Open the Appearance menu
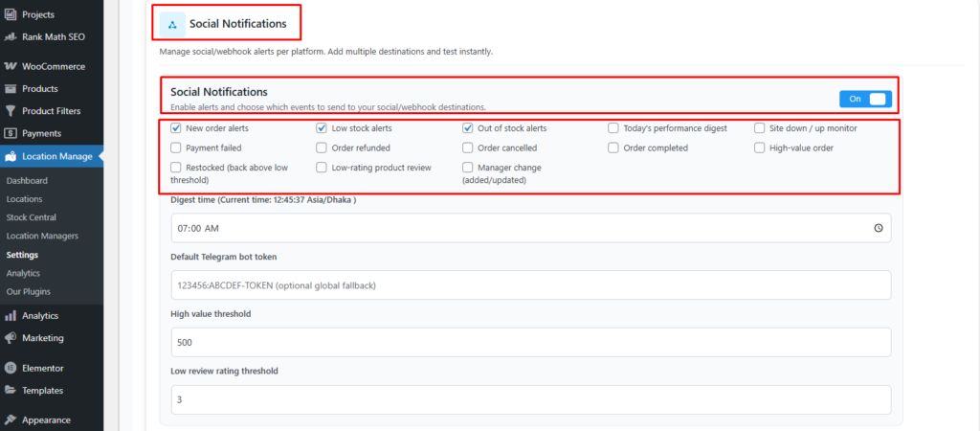 click(x=48, y=420)
